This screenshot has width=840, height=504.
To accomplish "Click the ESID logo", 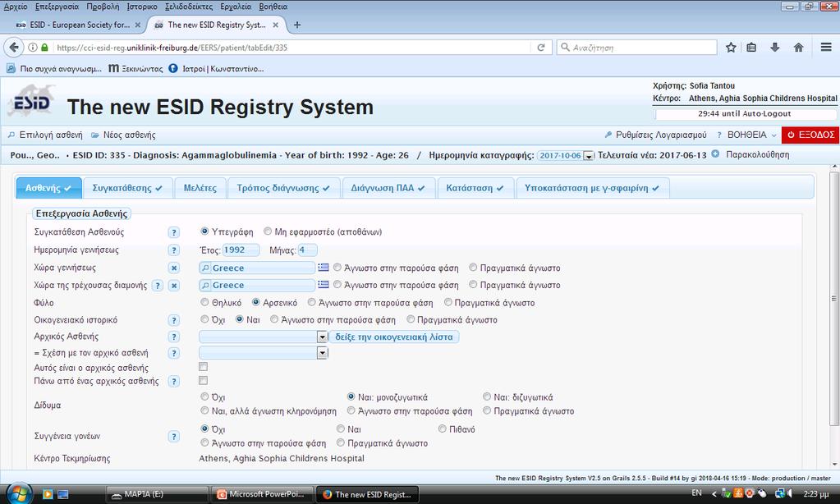I will point(32,102).
